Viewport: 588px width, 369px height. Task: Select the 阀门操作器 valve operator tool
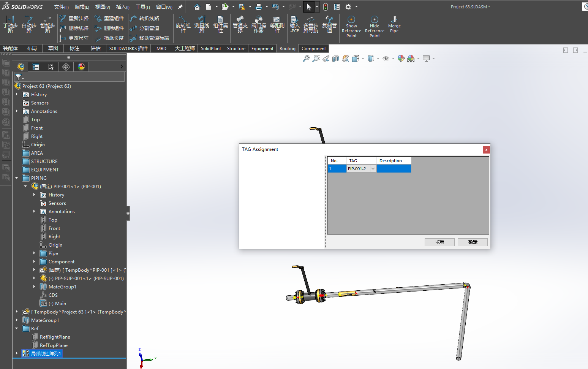pyautogui.click(x=259, y=25)
